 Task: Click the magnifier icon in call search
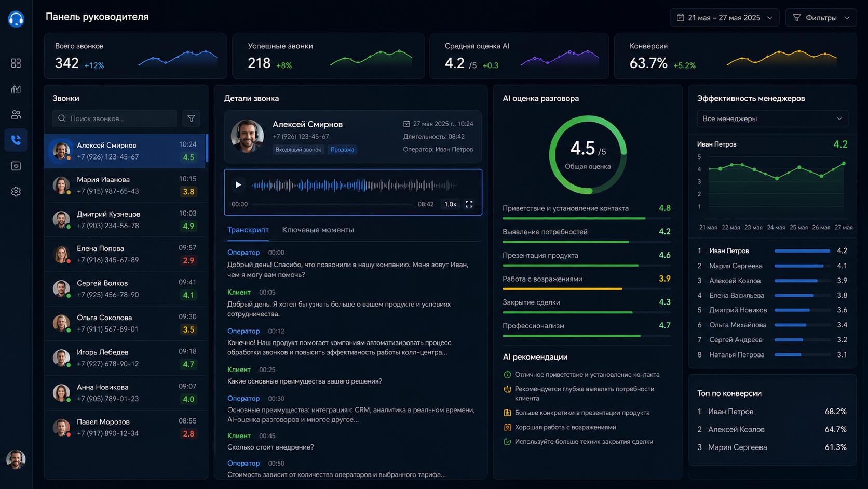62,118
